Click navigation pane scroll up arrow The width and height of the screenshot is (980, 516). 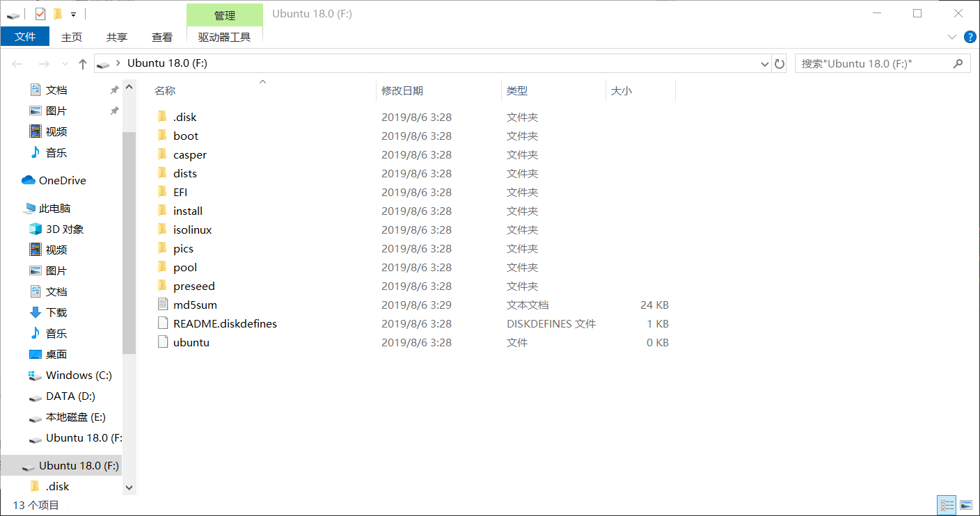(x=129, y=87)
